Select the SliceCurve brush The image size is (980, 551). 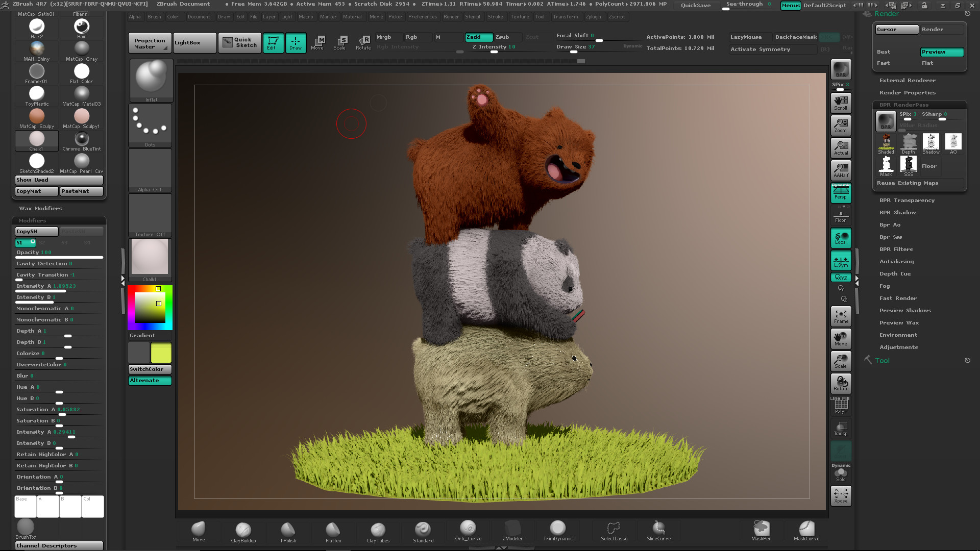[659, 531]
